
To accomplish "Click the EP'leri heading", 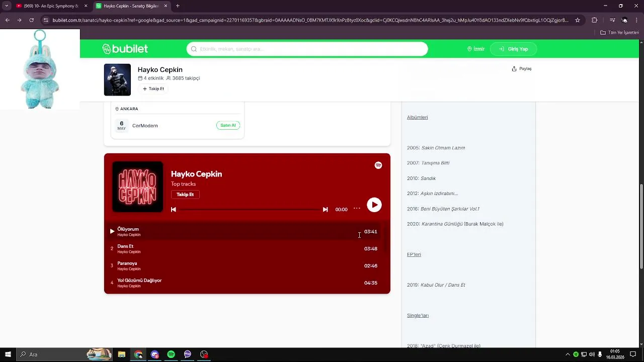I will tap(414, 254).
